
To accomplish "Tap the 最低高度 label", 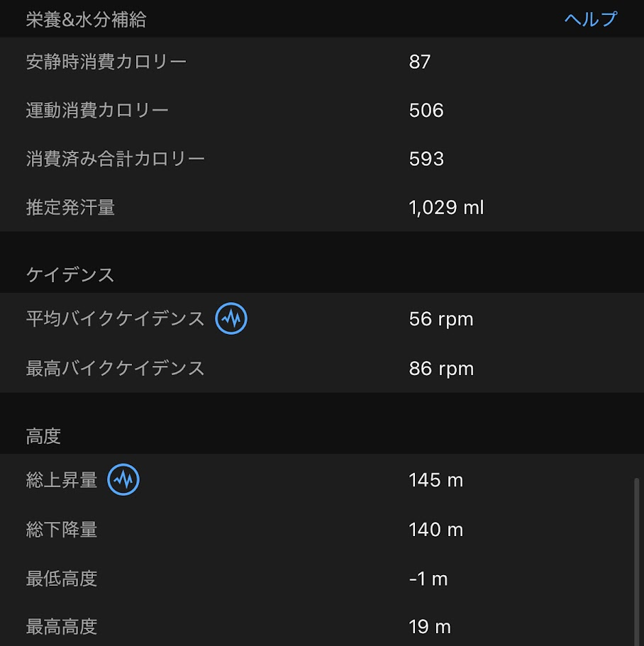I will 62,579.
